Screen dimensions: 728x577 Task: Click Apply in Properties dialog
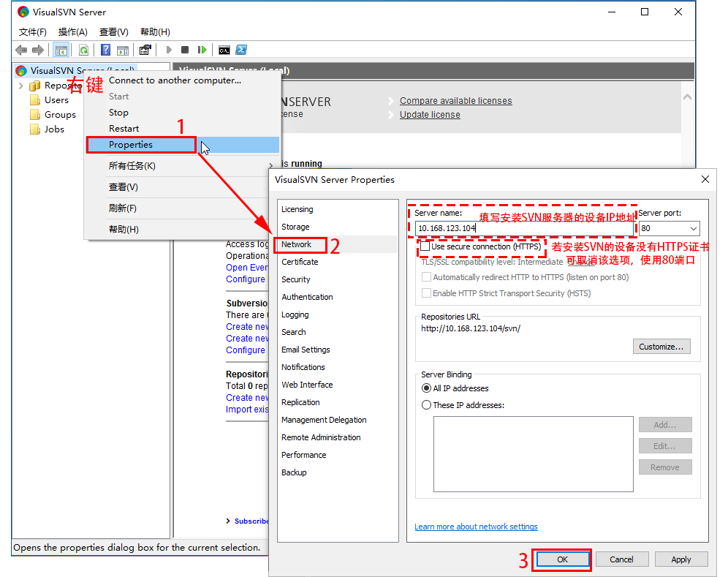(681, 559)
